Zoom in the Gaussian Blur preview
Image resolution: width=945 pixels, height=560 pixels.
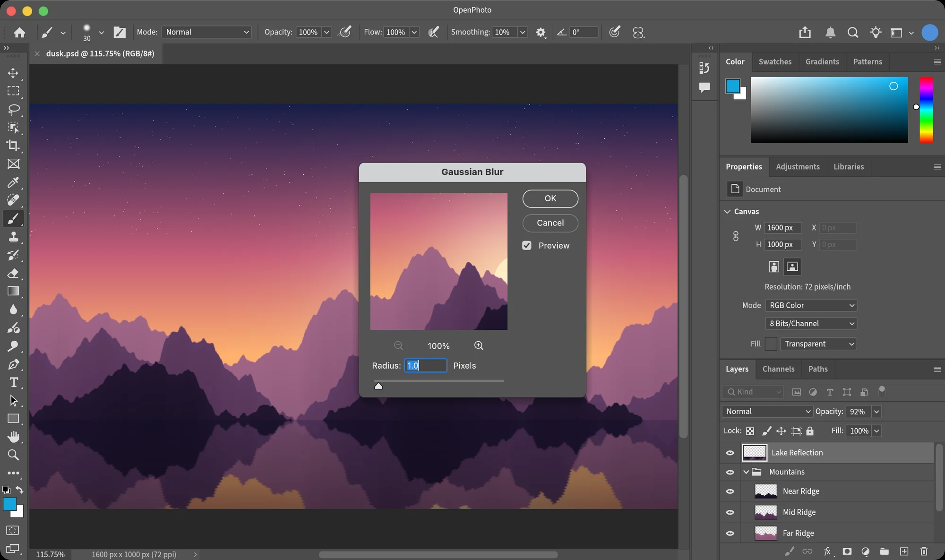click(479, 346)
